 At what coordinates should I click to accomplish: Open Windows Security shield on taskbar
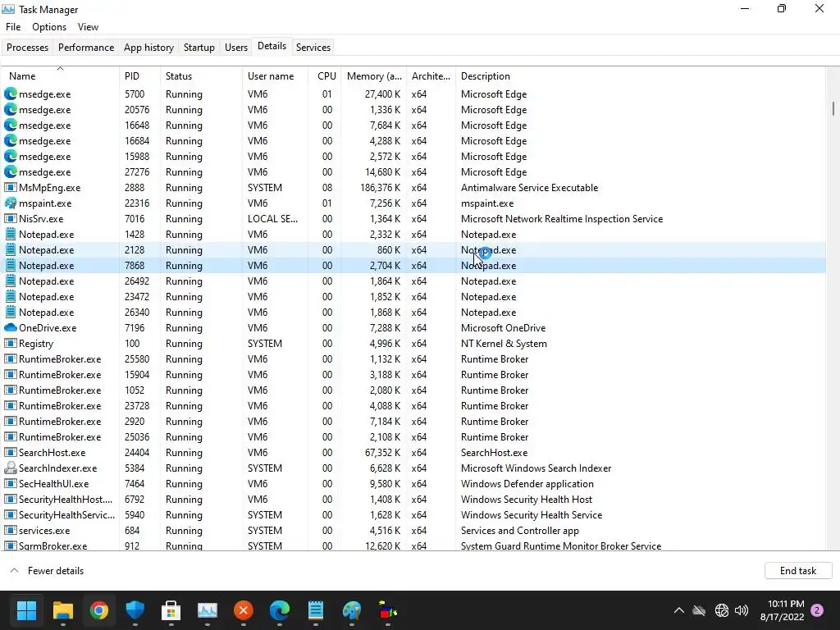point(135,610)
